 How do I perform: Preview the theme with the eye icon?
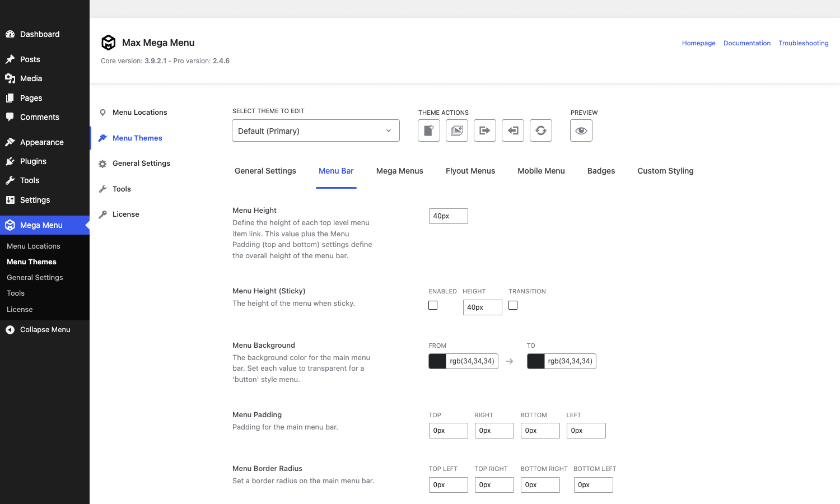point(581,130)
